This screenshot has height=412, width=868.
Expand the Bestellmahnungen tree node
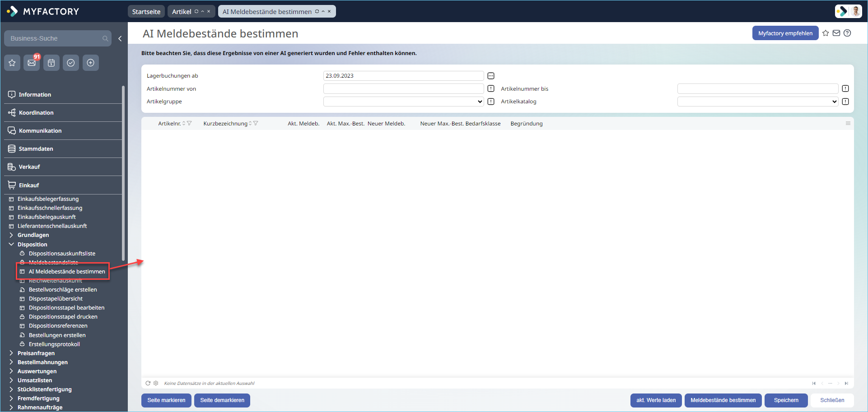(11, 362)
